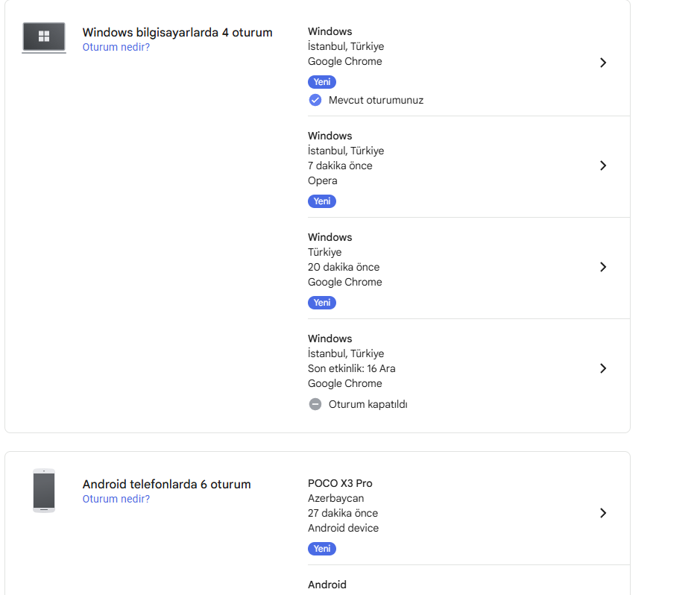Click the Windows computer device icon
700x595 pixels.
(44, 38)
